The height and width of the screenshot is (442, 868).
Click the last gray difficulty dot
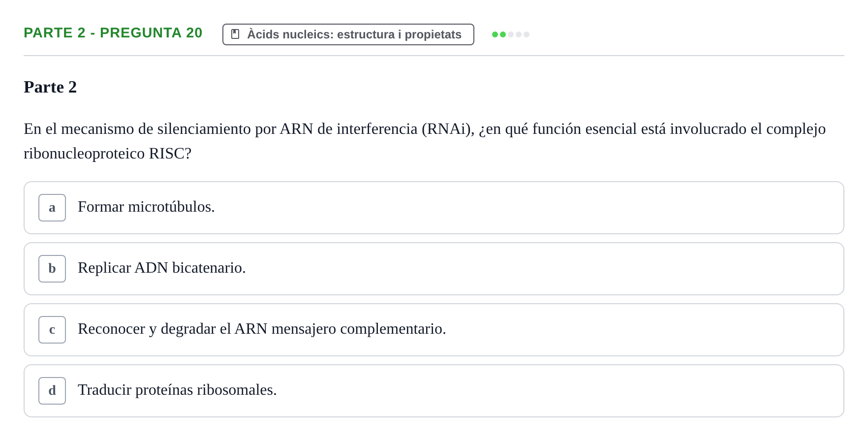[x=527, y=34]
